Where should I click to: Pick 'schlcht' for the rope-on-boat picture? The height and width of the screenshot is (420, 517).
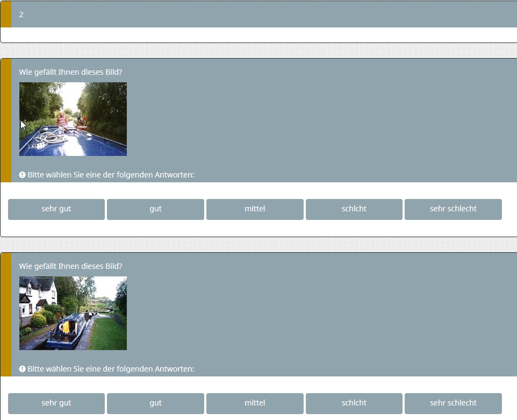[354, 209]
